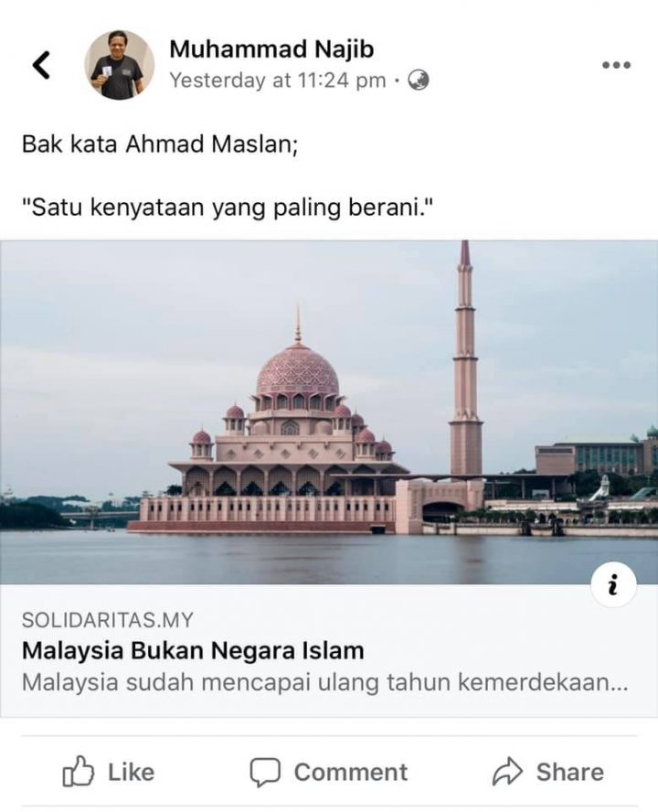The image size is (658, 812).
Task: Click the thumbs-up Like icon
Action: point(79,772)
